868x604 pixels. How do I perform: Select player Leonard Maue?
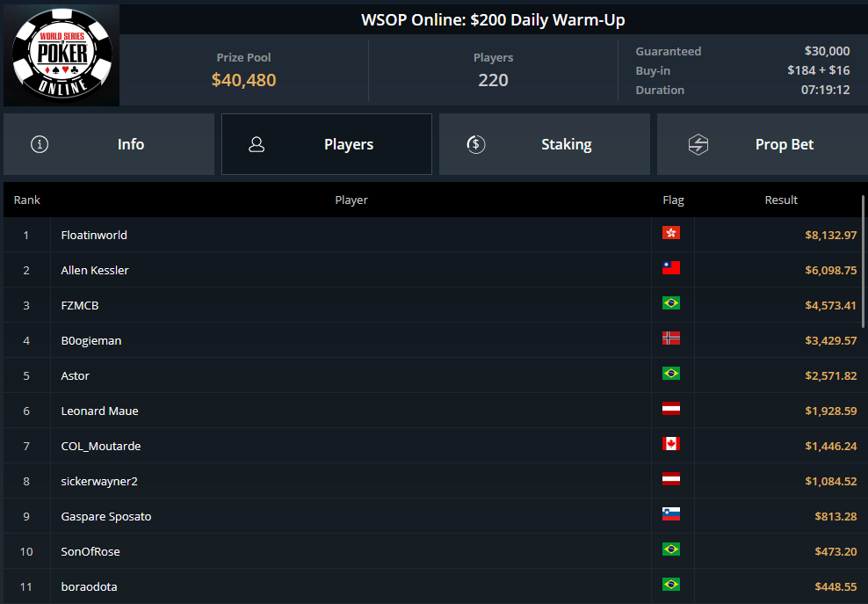point(99,411)
